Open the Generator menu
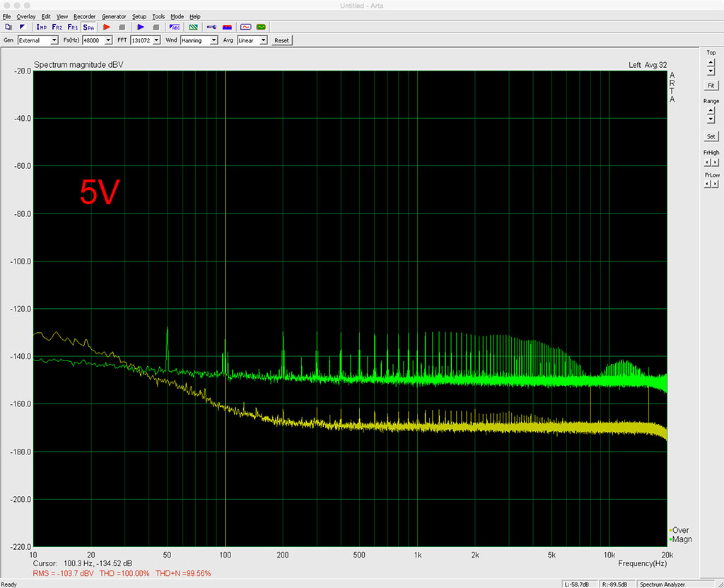This screenshot has width=724, height=588. (114, 17)
